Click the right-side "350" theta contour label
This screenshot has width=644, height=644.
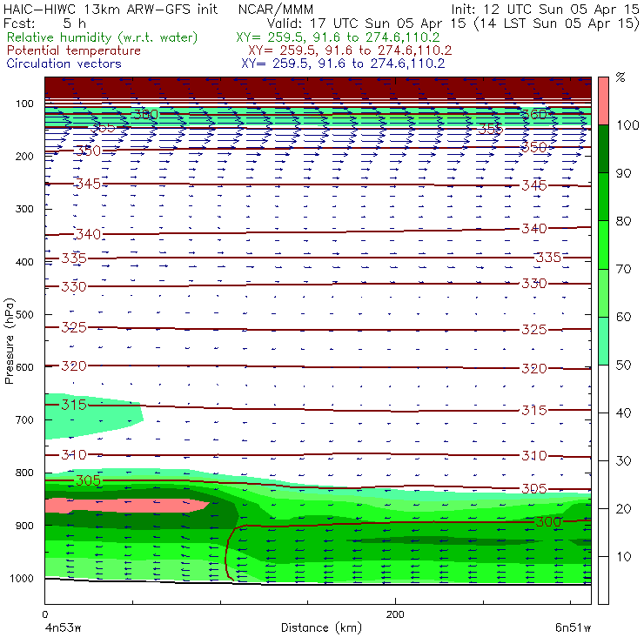click(x=534, y=147)
